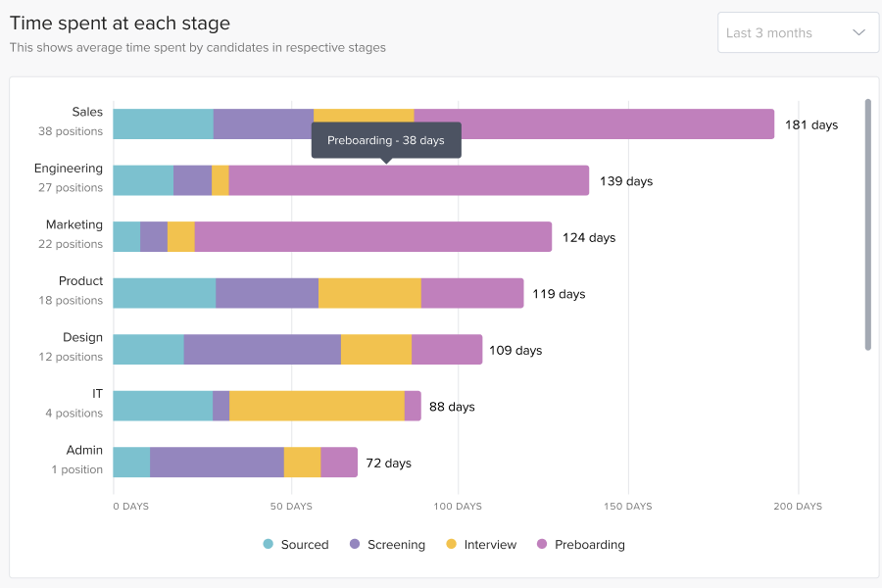
Task: Select the Design Screening bar segment
Action: 262,350
